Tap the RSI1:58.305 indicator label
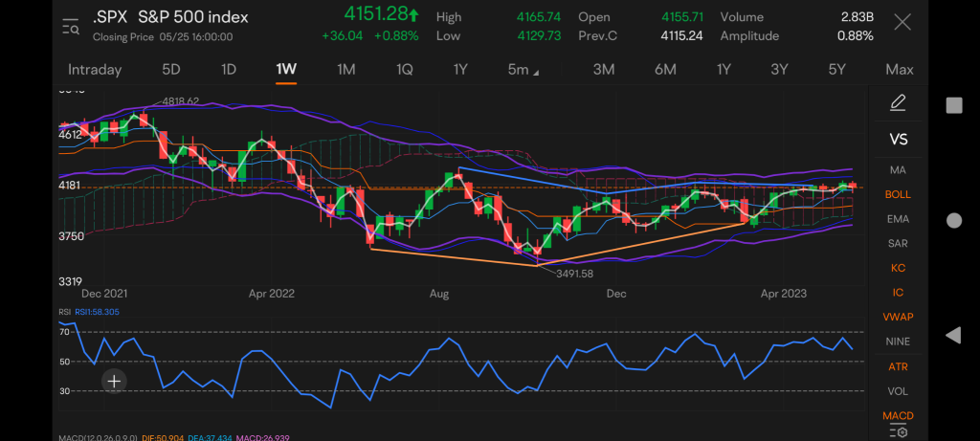This screenshot has width=980, height=441. pyautogui.click(x=97, y=312)
